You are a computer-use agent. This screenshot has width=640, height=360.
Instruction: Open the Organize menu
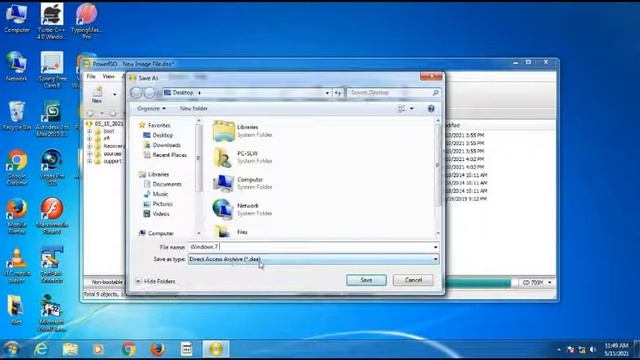pyautogui.click(x=151, y=109)
